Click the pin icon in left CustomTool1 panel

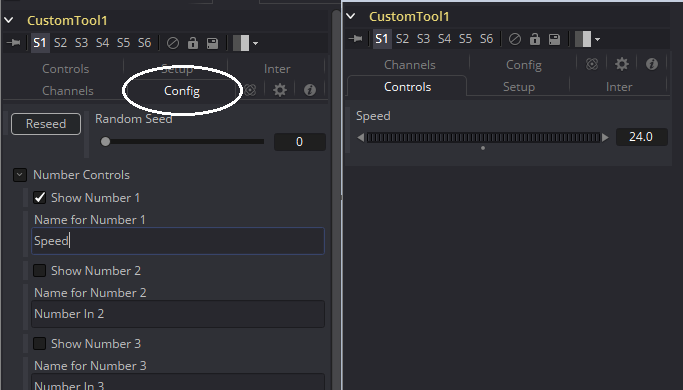pyautogui.click(x=14, y=43)
